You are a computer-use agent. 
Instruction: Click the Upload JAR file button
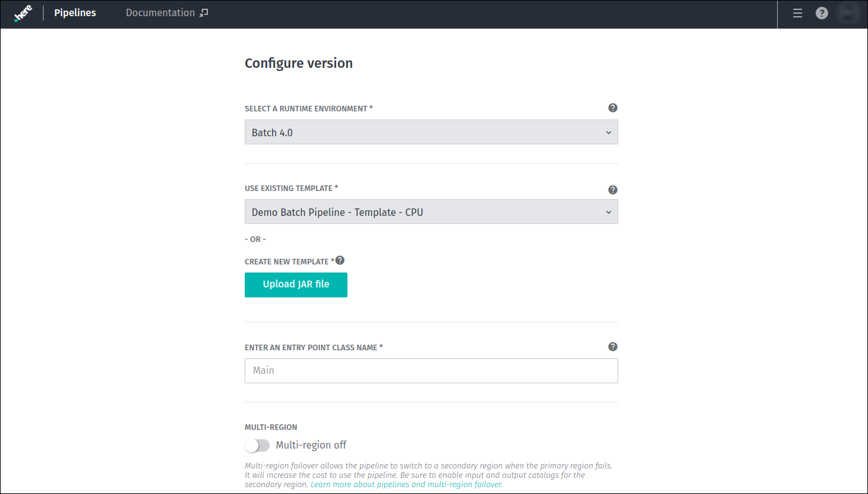(296, 284)
